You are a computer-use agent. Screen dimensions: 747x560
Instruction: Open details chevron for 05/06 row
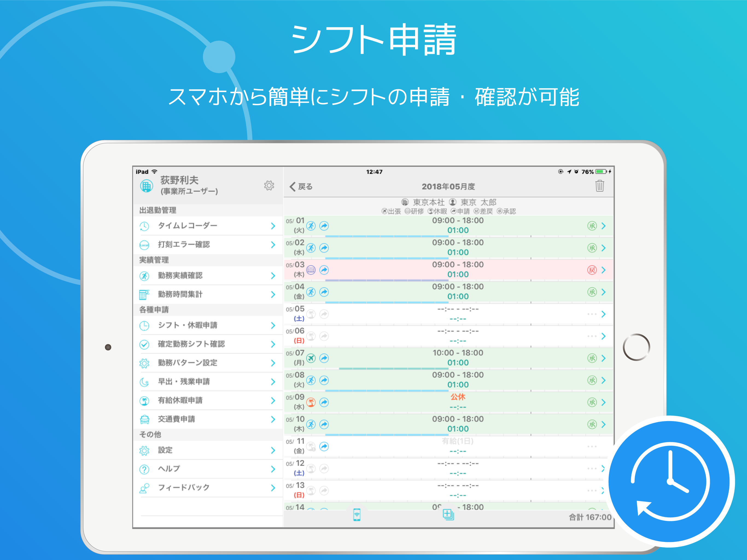tap(603, 336)
